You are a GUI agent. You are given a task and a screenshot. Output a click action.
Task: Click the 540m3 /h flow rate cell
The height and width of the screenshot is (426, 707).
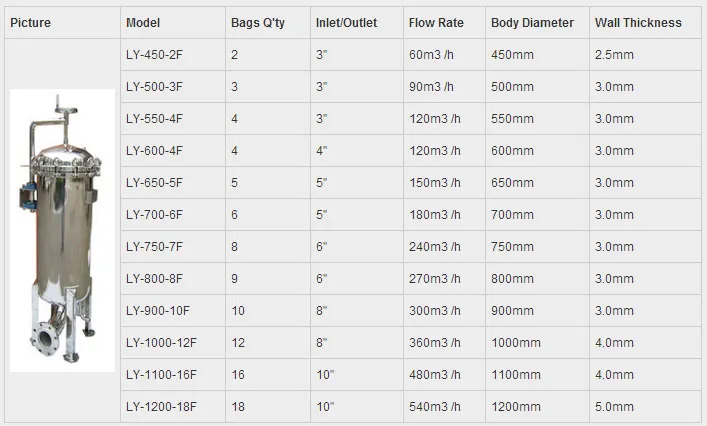434,407
